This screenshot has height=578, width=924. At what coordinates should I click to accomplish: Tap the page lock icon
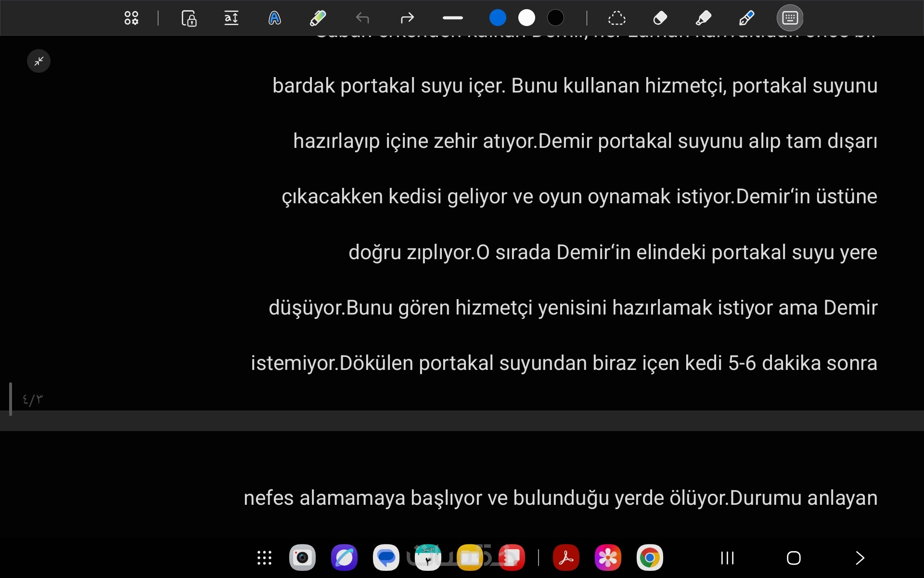(x=189, y=18)
